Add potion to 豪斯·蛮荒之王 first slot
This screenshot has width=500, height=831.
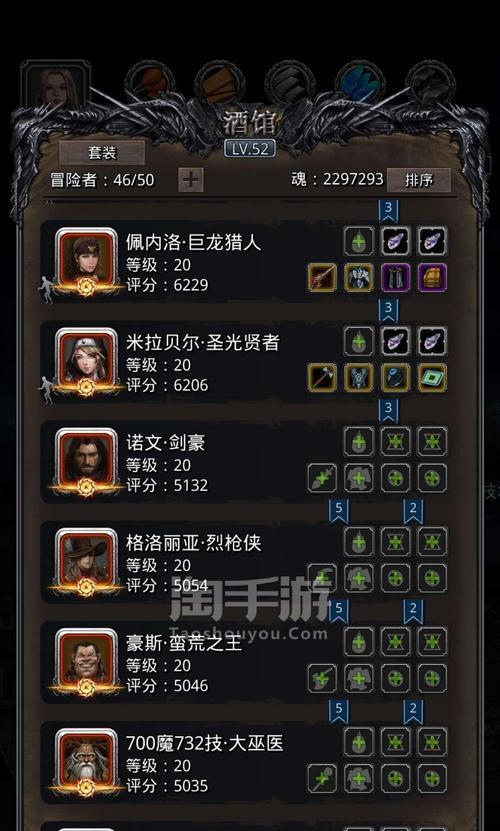coord(359,641)
